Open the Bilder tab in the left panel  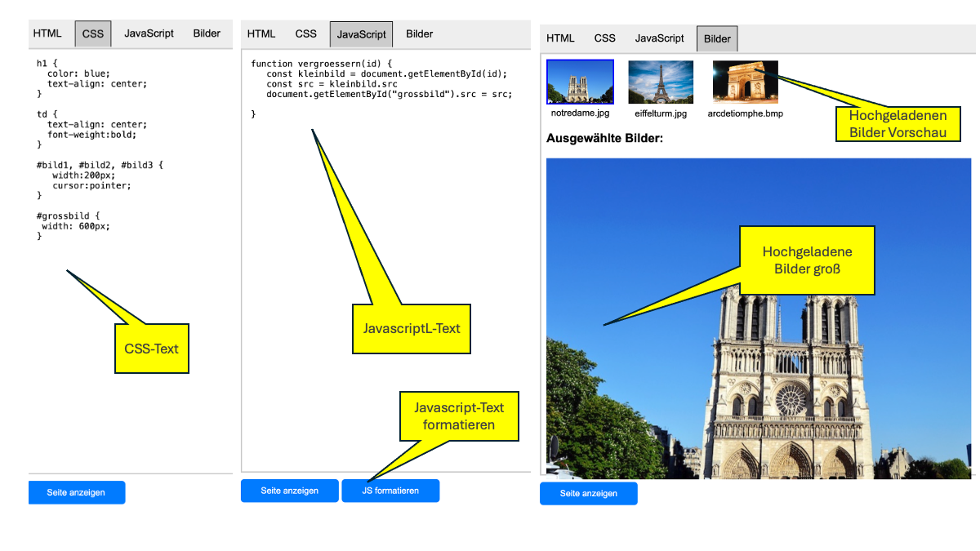point(207,33)
